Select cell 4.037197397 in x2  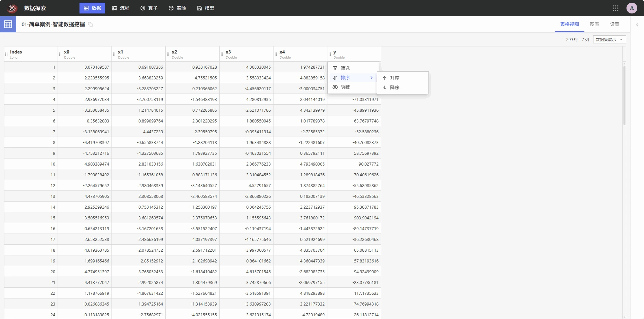[x=193, y=239]
